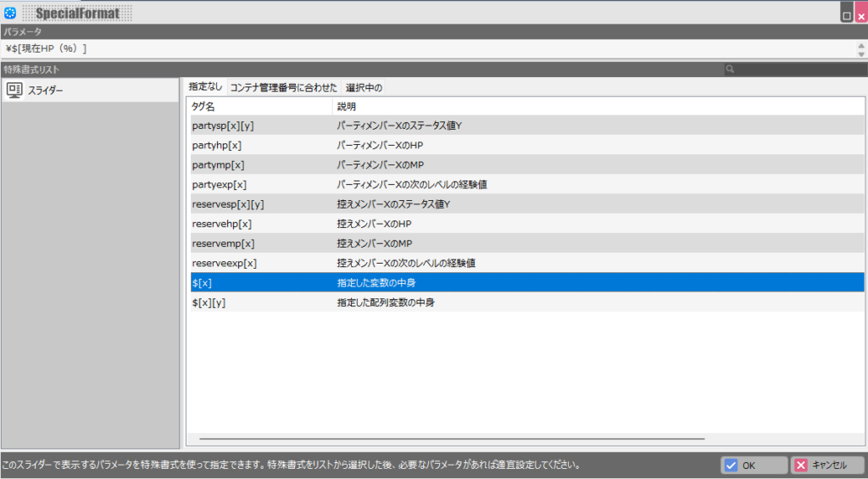Click the parameter text input field
Viewport: 868px width, 479px height.
[x=427, y=48]
